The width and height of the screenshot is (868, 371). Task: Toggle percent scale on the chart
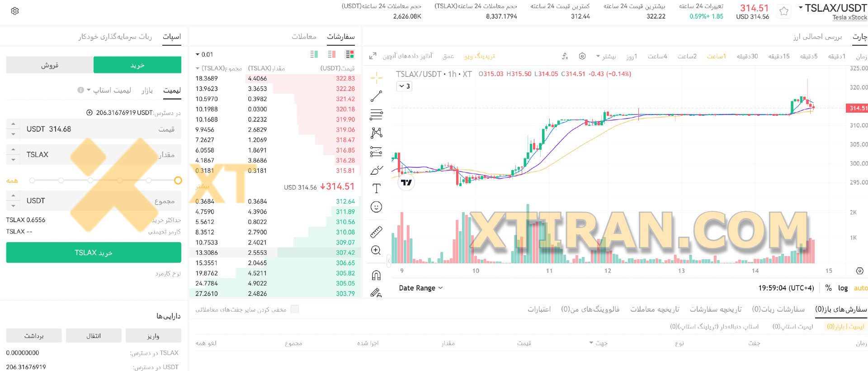pos(828,288)
